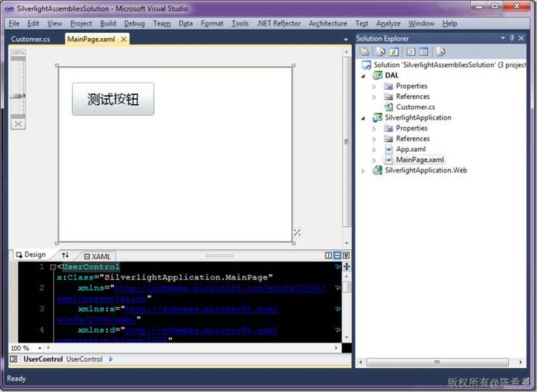Click the split handle icon at XAML editor's top-right
This screenshot has height=392, width=537.
[x=347, y=267]
